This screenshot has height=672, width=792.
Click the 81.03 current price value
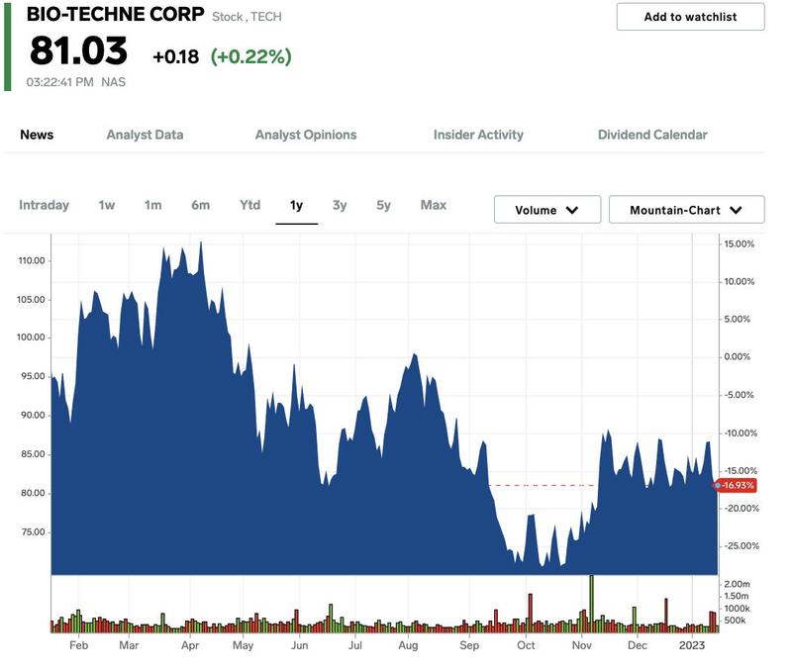(78, 51)
